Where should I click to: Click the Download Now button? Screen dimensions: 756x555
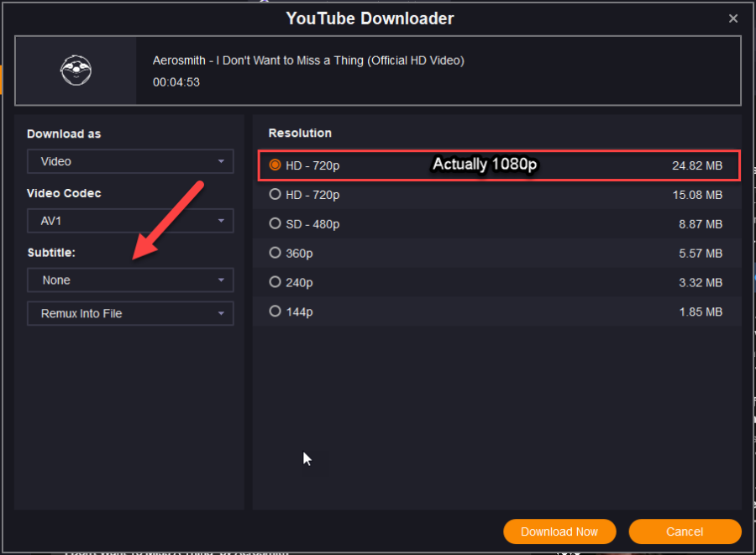tap(559, 531)
